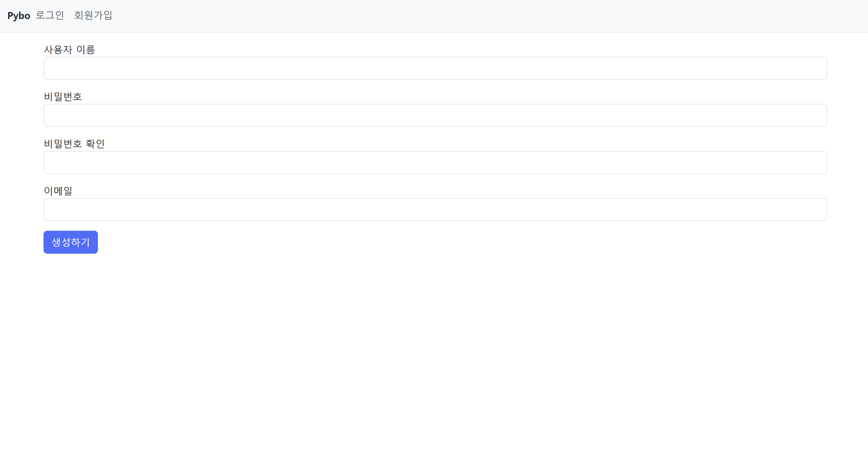The width and height of the screenshot is (868, 459).
Task: Focus the 이메일 input field
Action: click(435, 210)
